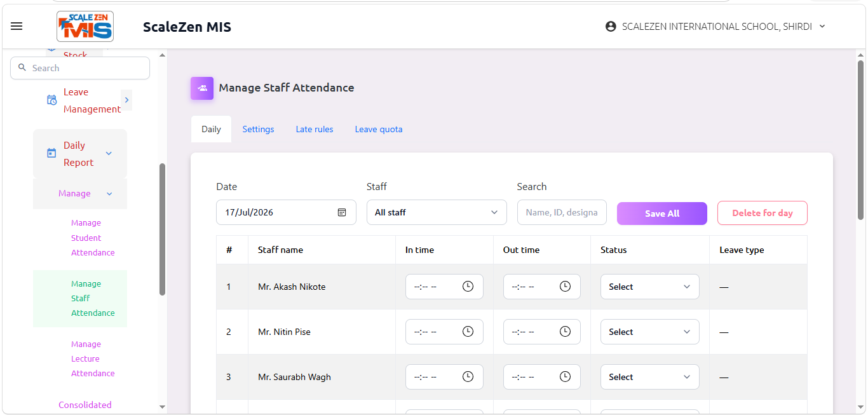Click the ScaleZen MIS logo

pos(85,26)
